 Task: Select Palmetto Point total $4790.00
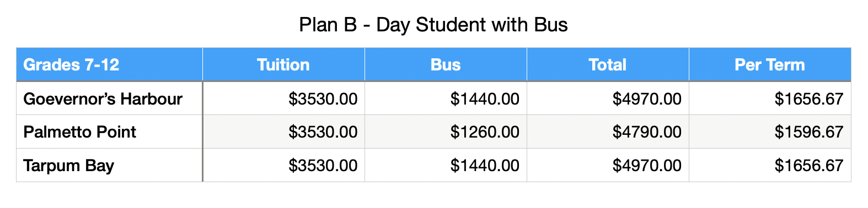[x=608, y=132]
